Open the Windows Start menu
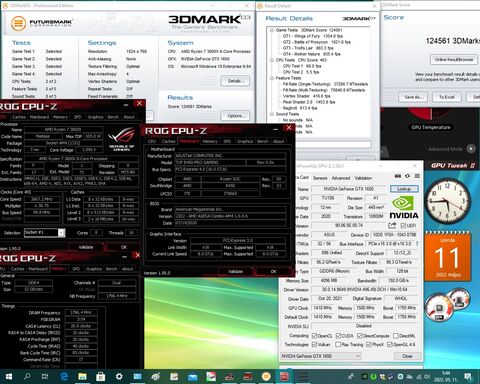Screen dimensions: 480x384 [x=9, y=377]
